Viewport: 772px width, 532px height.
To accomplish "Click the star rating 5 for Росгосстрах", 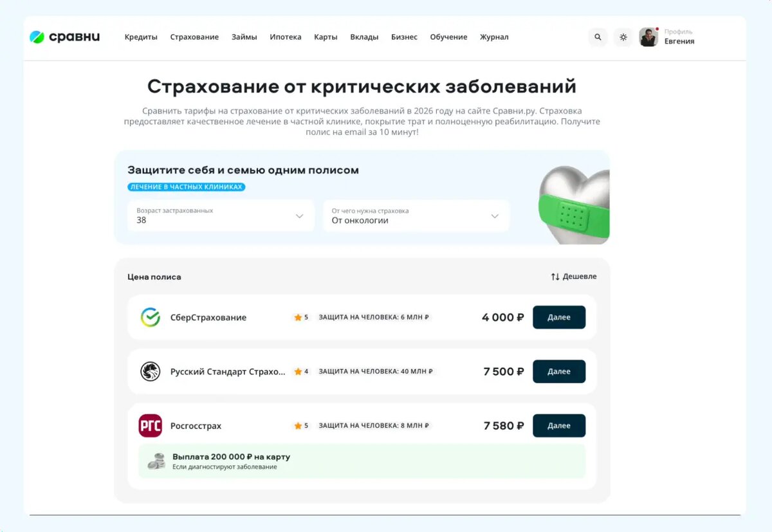I will click(301, 426).
